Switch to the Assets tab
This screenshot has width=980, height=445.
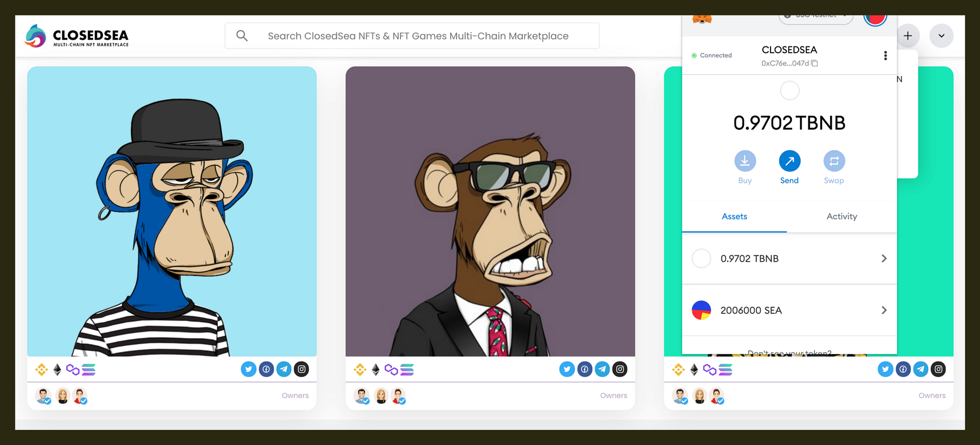(734, 216)
